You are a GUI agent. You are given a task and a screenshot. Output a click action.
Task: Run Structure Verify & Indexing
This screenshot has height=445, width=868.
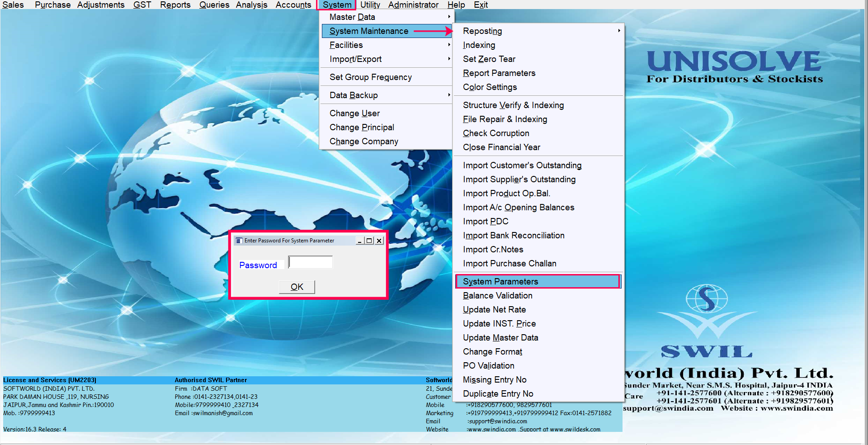pyautogui.click(x=538, y=105)
